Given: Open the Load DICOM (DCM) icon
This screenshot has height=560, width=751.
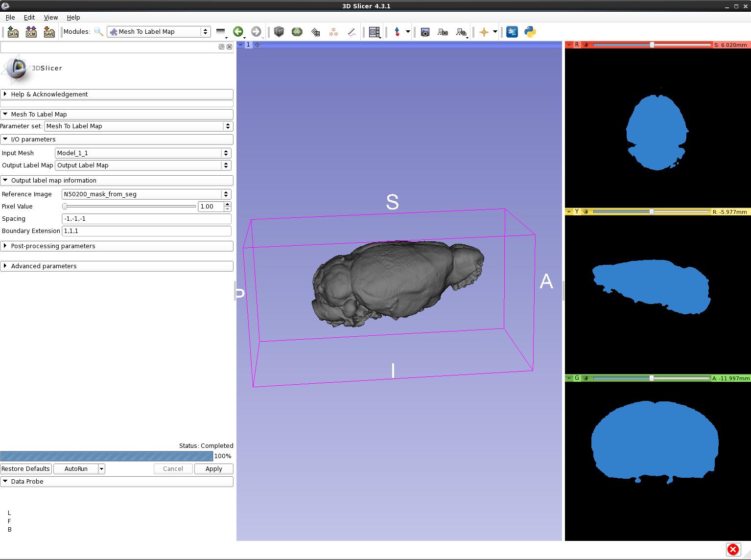Looking at the screenshot, I should 31,32.
